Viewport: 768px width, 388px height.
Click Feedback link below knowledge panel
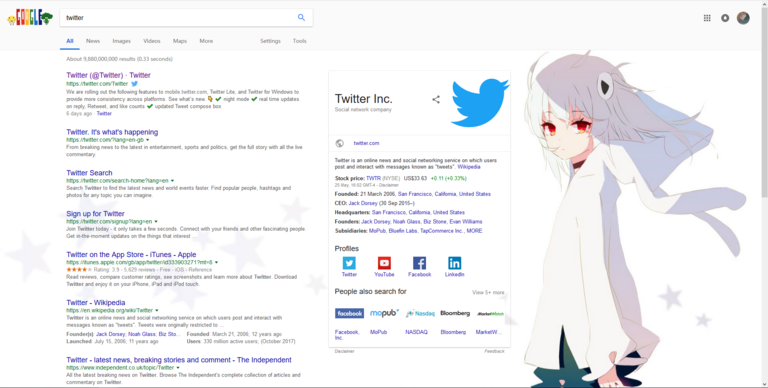coord(494,351)
